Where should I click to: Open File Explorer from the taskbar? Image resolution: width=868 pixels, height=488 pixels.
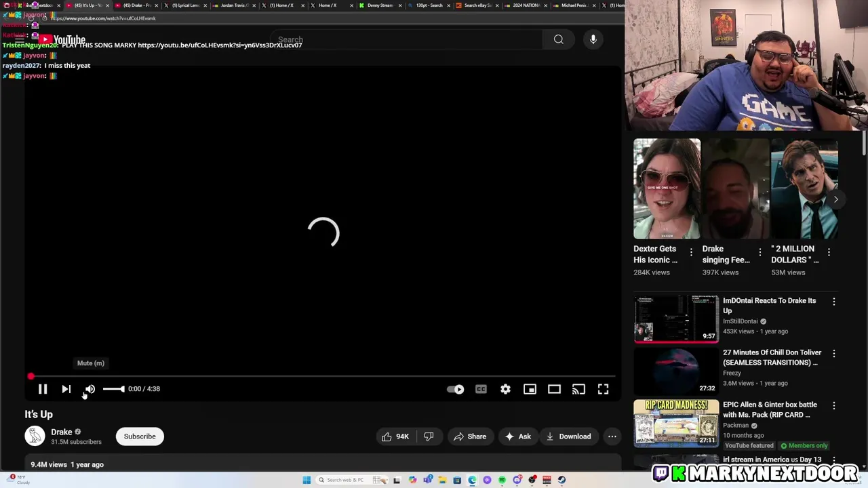[x=442, y=480]
